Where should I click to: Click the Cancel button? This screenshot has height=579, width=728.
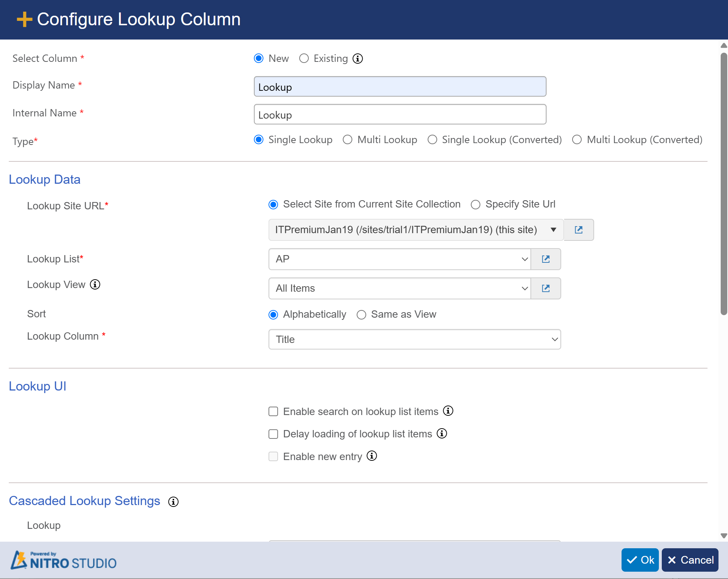click(x=690, y=560)
